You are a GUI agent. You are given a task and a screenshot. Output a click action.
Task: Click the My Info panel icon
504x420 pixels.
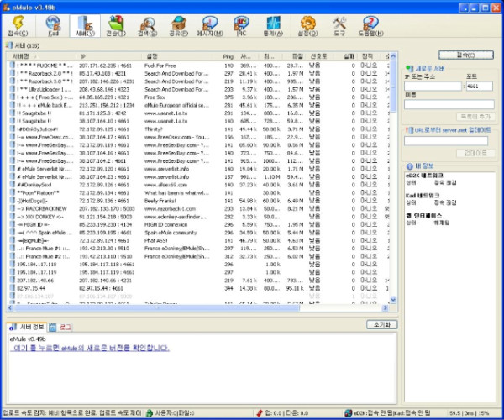click(x=409, y=166)
